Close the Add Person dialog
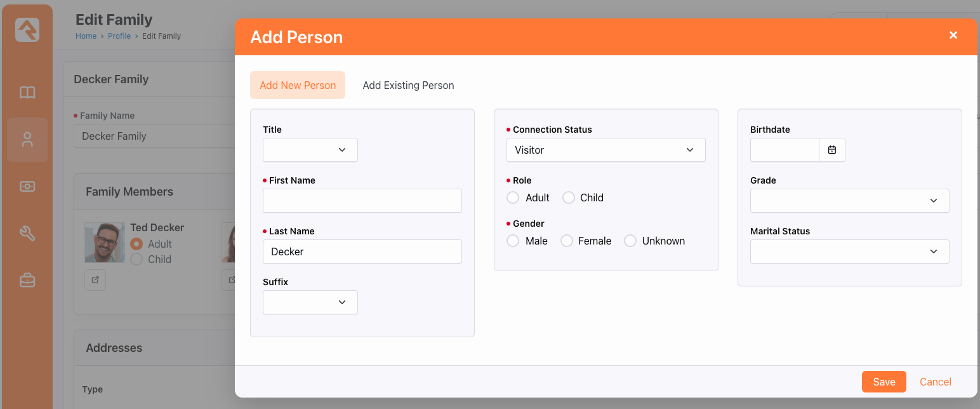The image size is (980, 409). tap(953, 36)
